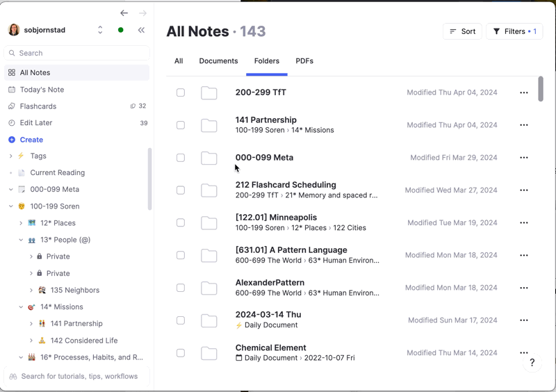Click the green sync status dot
This screenshot has height=392, width=556.
tap(121, 30)
